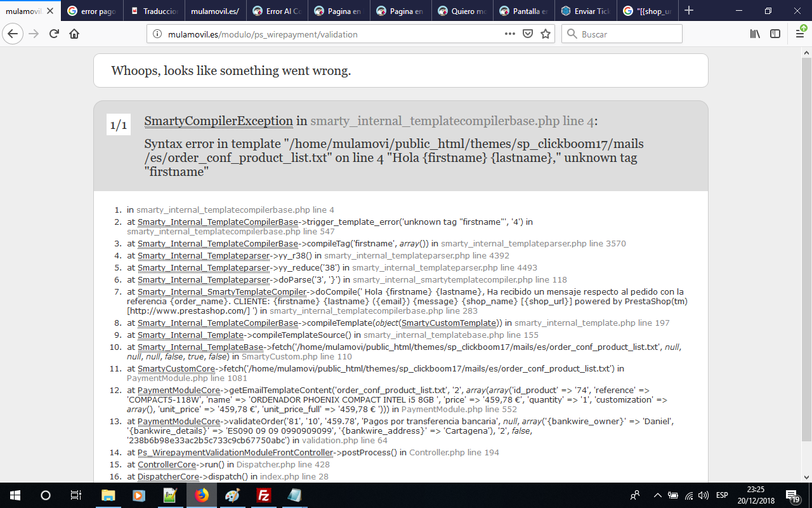
Task: Click "smarty_internal_templatebase.php line 155" text
Action: (x=451, y=335)
